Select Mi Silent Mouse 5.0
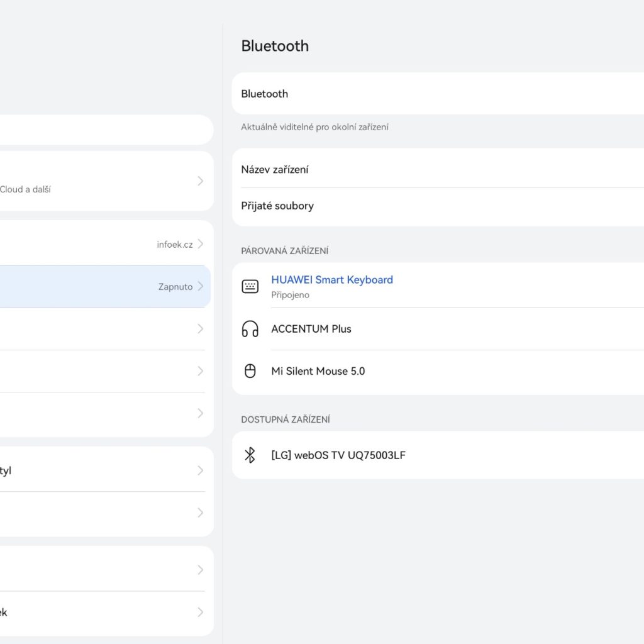 (x=318, y=371)
